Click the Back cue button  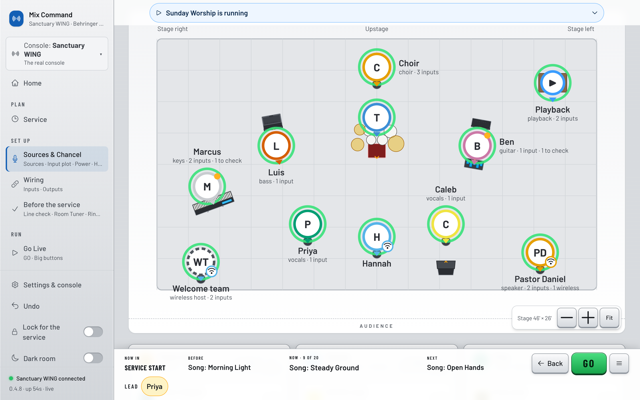[550, 363]
